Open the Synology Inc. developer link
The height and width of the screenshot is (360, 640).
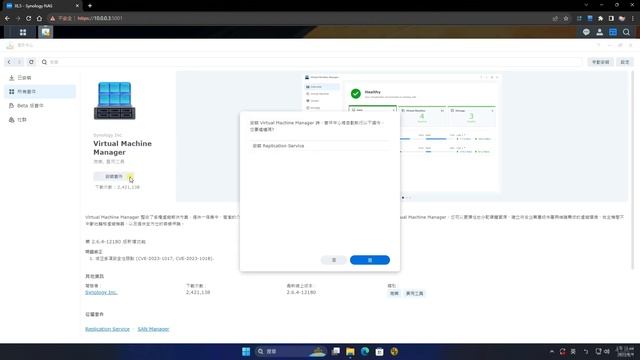[x=101, y=292]
